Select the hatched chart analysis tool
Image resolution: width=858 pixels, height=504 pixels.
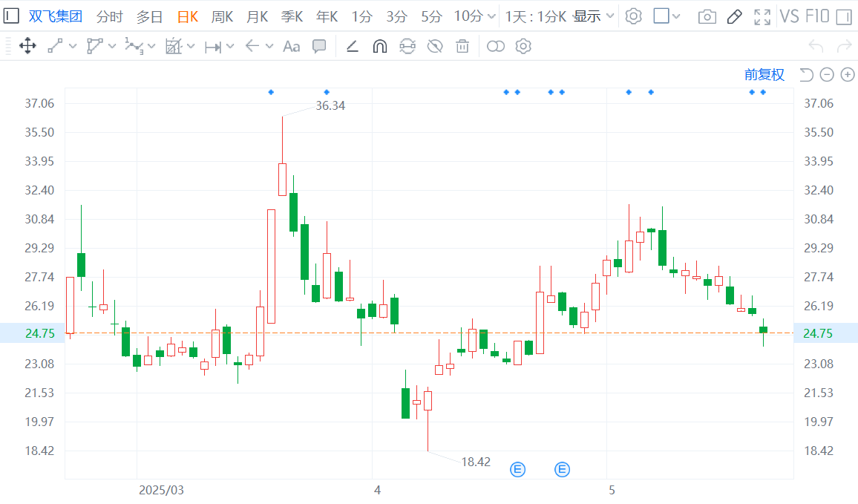(174, 47)
